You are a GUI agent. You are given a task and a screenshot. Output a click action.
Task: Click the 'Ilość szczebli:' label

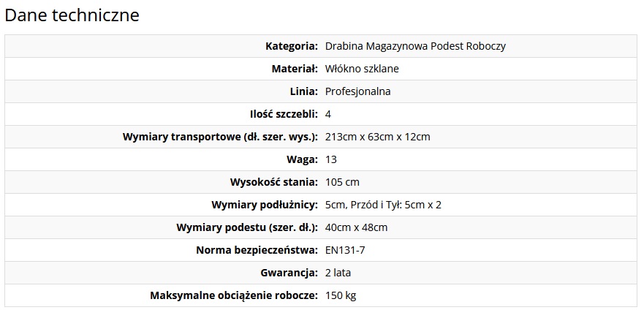pos(284,114)
